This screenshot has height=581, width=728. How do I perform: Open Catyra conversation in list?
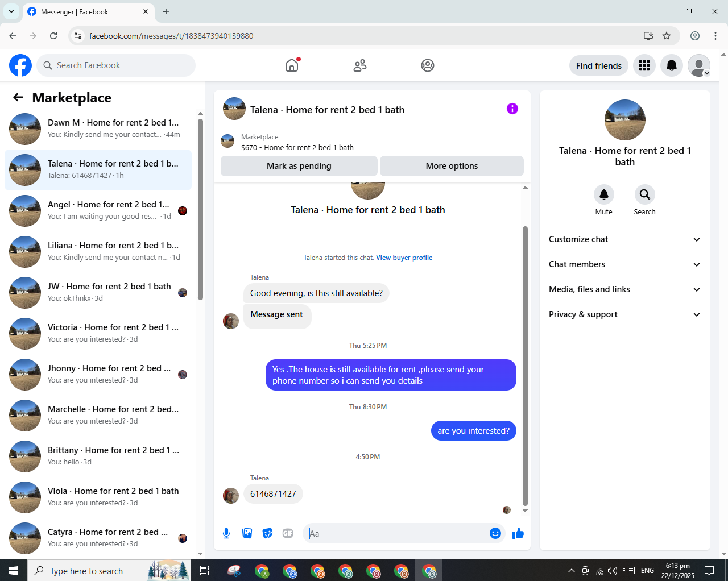98,538
